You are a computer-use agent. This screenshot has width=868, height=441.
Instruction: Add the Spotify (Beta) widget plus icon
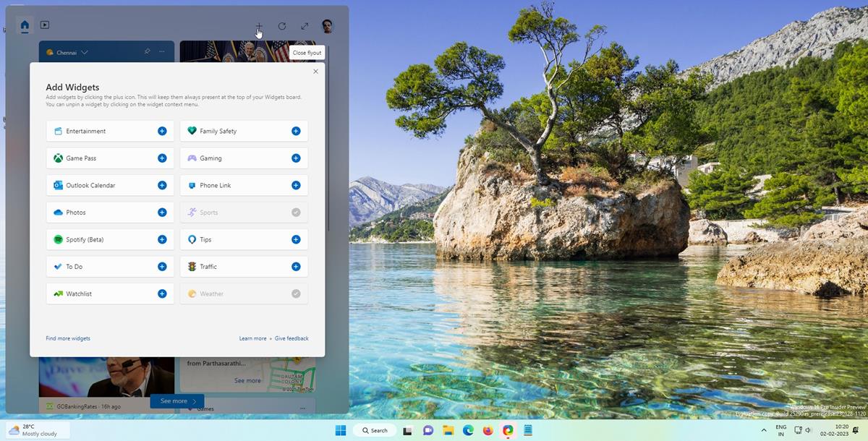pos(162,239)
